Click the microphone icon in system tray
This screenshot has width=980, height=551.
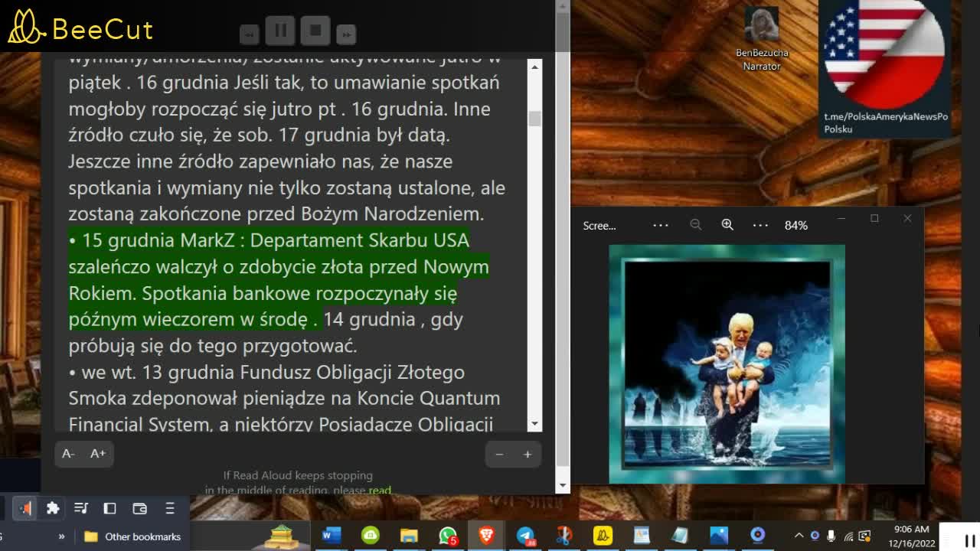click(831, 536)
